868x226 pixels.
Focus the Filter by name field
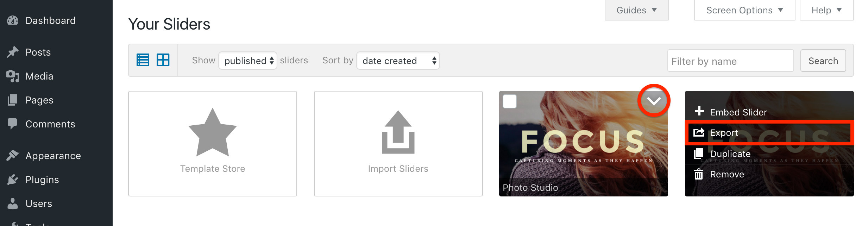pyautogui.click(x=730, y=61)
